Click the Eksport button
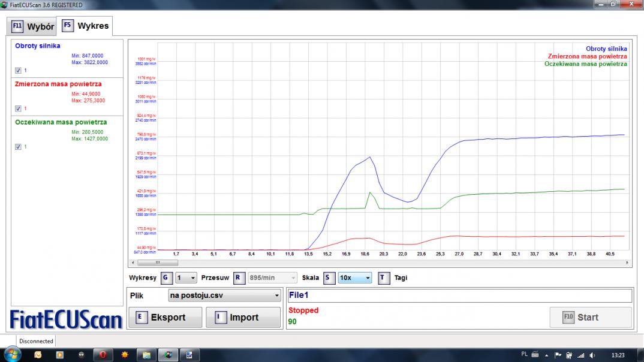 point(165,317)
